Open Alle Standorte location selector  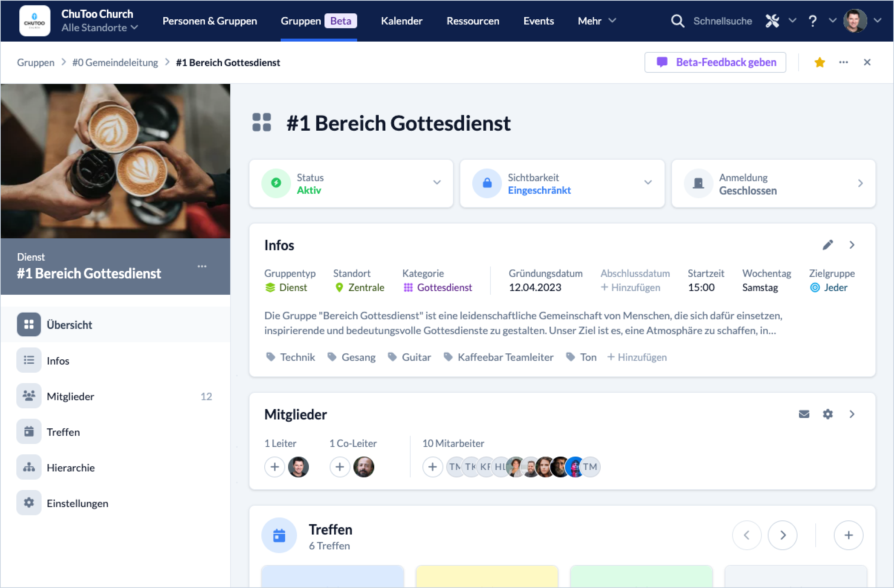click(x=99, y=28)
